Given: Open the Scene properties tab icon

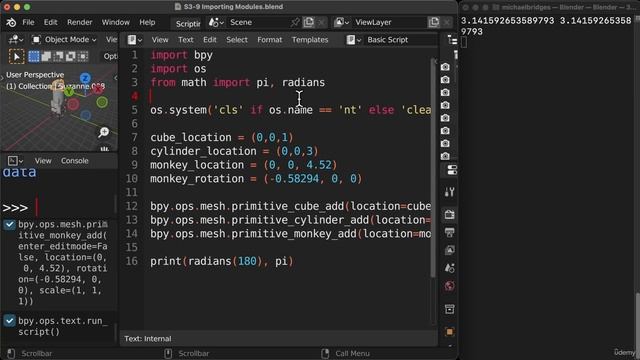Looking at the screenshot, I should click(449, 268).
